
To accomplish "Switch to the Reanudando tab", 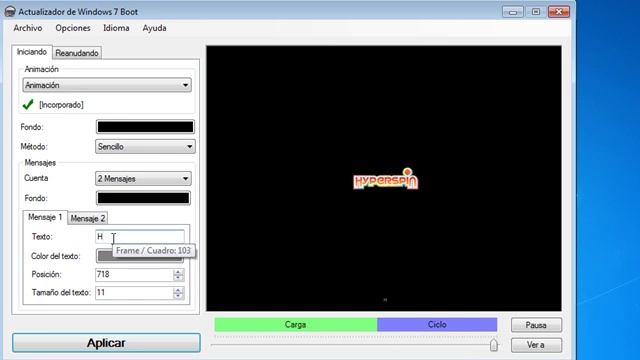I will click(77, 53).
